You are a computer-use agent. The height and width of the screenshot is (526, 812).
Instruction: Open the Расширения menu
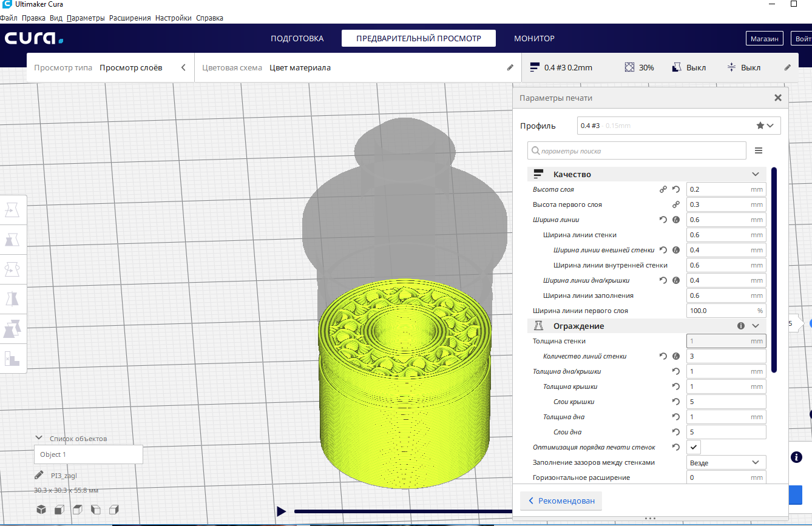(x=130, y=18)
